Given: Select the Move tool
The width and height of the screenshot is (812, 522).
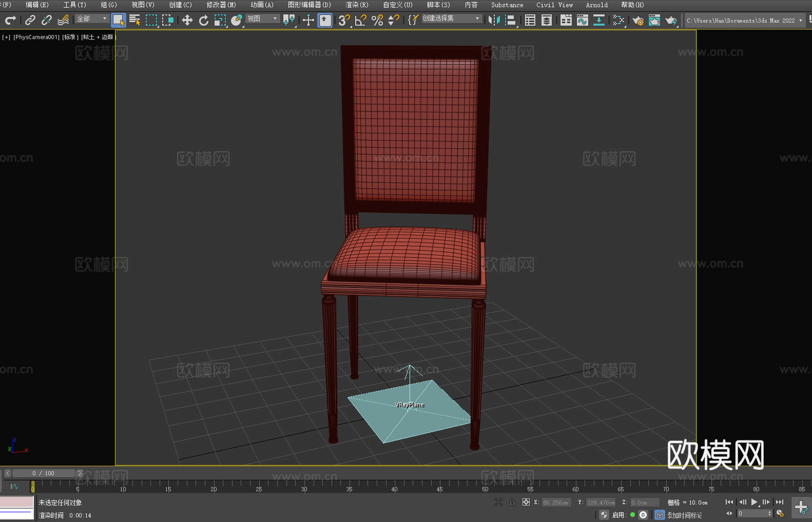Looking at the screenshot, I should pos(187,20).
